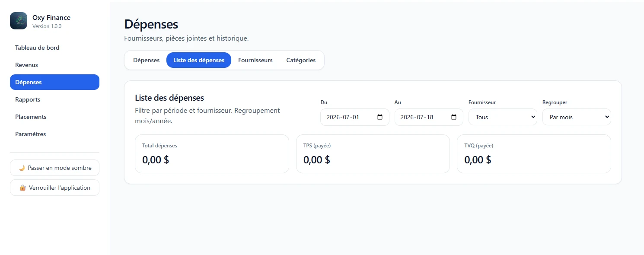Click the Regrouper label
Screen dimensions: 644x255
(x=555, y=102)
